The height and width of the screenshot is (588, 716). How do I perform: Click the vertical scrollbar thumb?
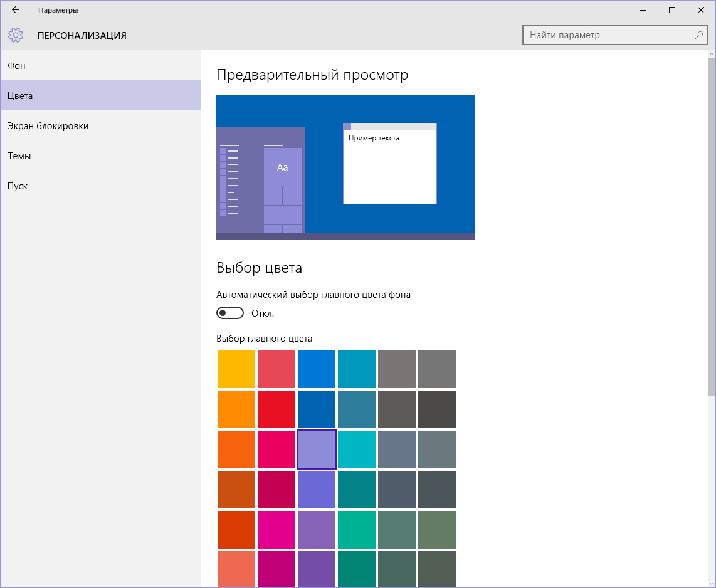tap(711, 226)
